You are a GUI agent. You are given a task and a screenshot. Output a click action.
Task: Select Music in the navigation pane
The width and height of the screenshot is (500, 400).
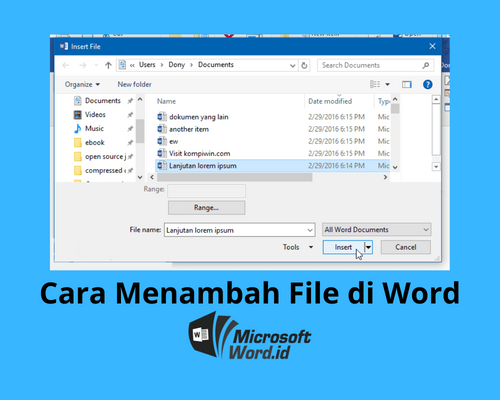[94, 129]
